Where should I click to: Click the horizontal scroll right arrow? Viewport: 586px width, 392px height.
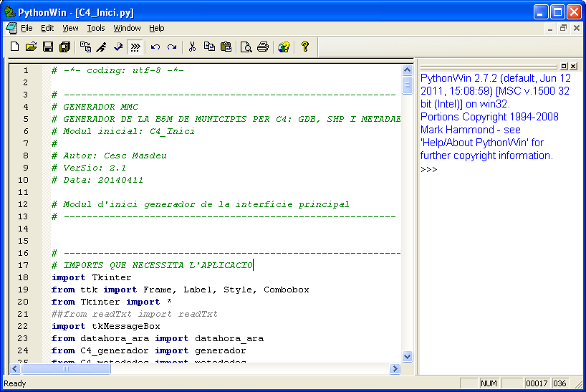click(395, 369)
